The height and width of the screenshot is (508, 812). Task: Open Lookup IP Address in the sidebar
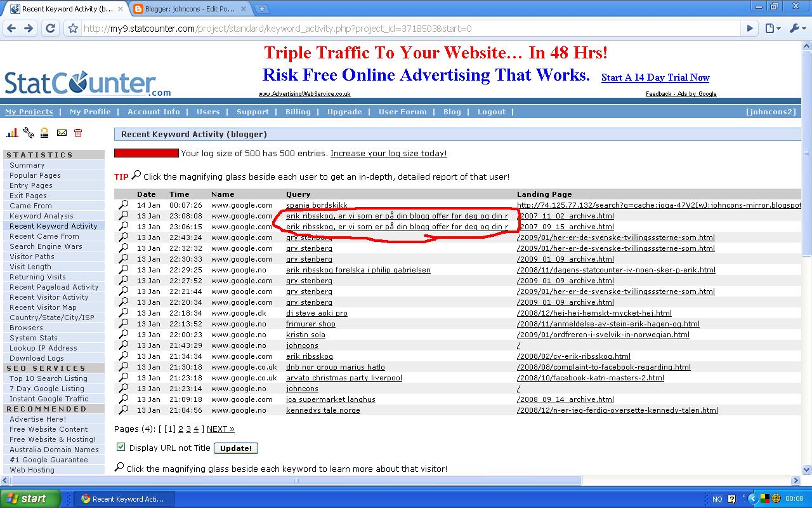pyautogui.click(x=43, y=348)
